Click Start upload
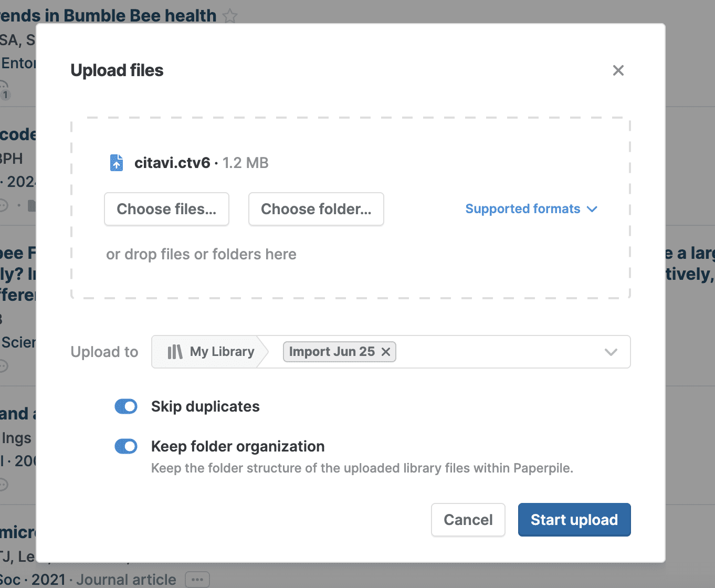The image size is (715, 588). coord(574,520)
